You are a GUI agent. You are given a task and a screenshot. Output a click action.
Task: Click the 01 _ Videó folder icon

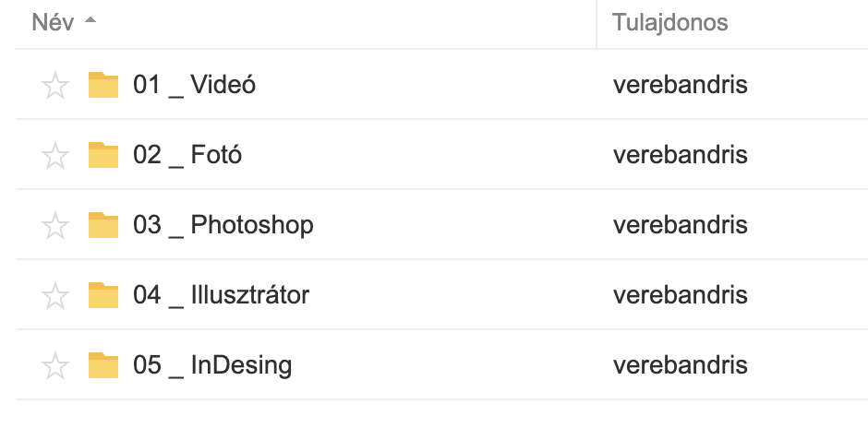(x=103, y=85)
